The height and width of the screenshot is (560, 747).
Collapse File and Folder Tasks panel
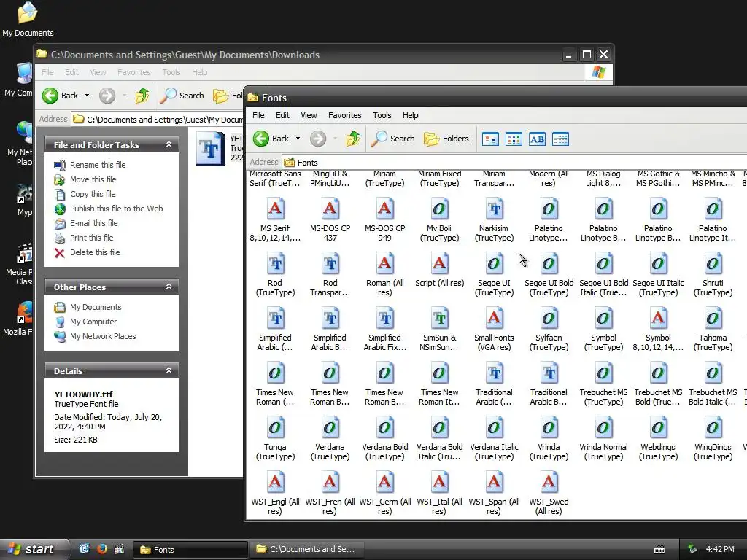point(169,144)
